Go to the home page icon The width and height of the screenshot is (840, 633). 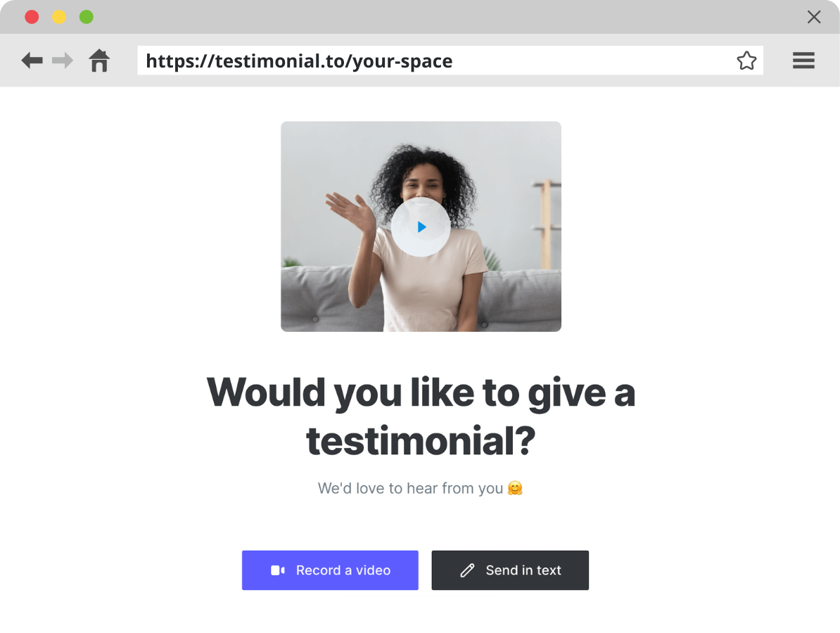(99, 60)
